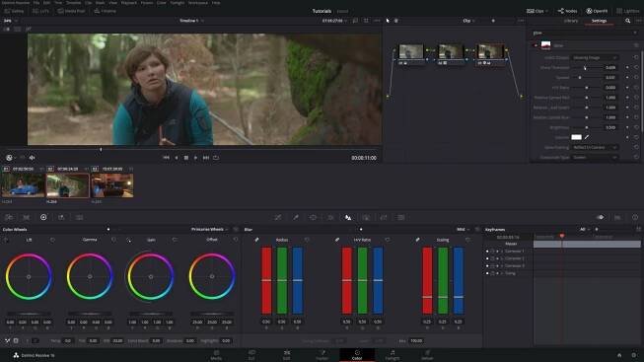This screenshot has height=362, width=644.
Task: Open the Info palette icon
Action: (635, 217)
